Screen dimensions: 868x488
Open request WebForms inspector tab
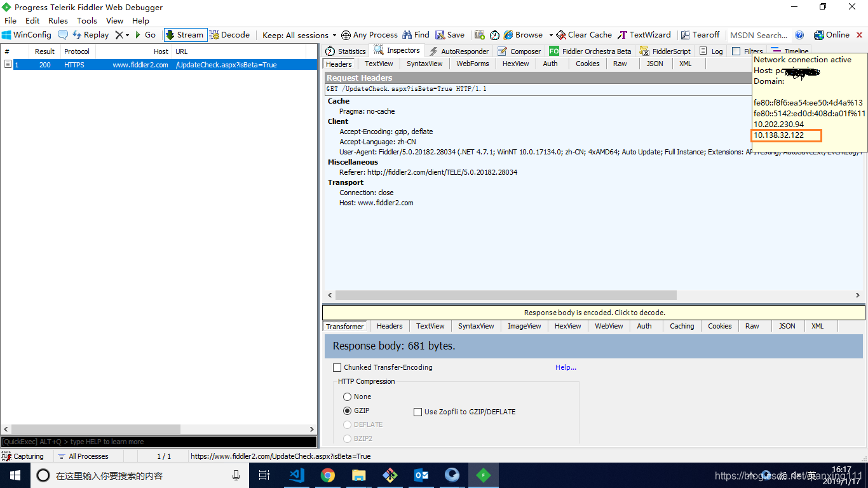[x=473, y=64]
